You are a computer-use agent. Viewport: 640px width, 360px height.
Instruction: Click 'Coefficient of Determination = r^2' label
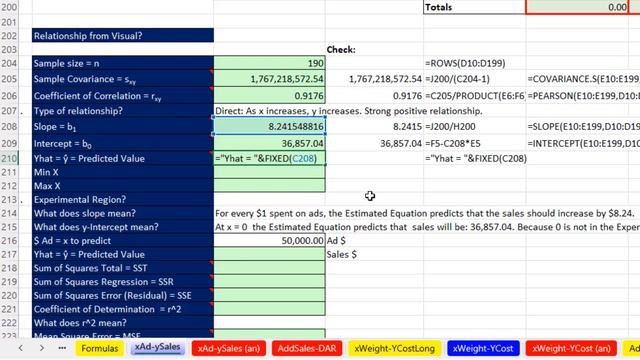[x=107, y=309]
